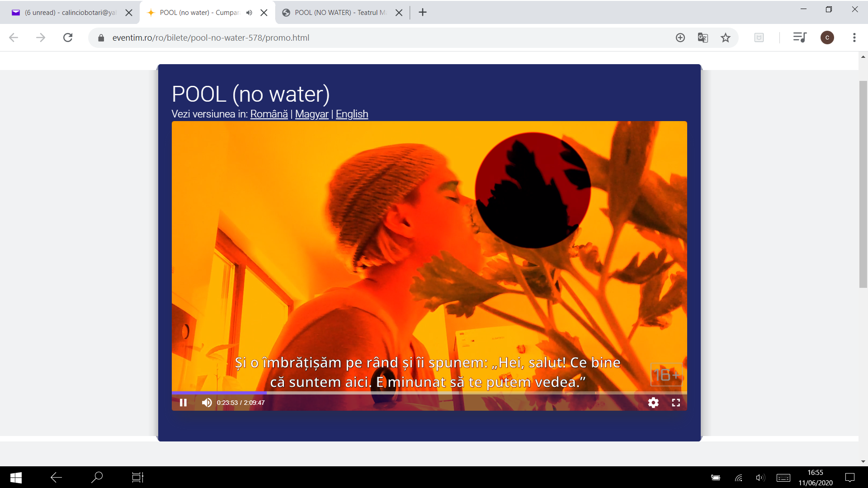Open media controls playlist icon

[x=800, y=38]
